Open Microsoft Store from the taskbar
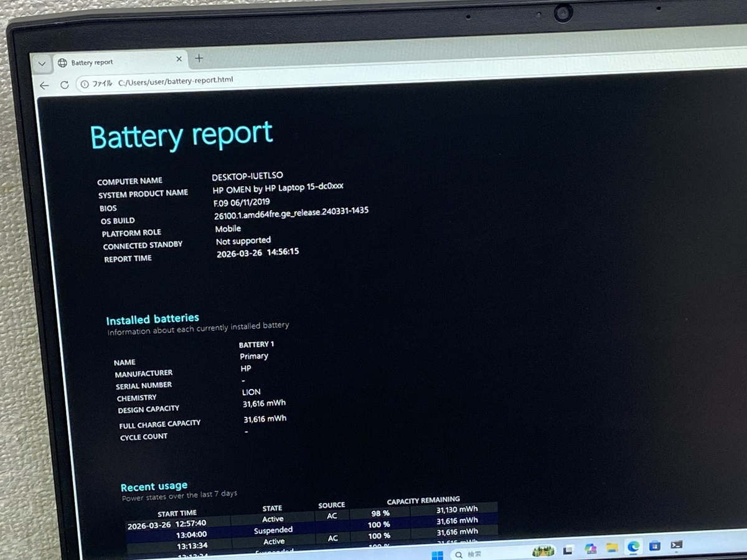This screenshot has width=747, height=560. click(654, 546)
